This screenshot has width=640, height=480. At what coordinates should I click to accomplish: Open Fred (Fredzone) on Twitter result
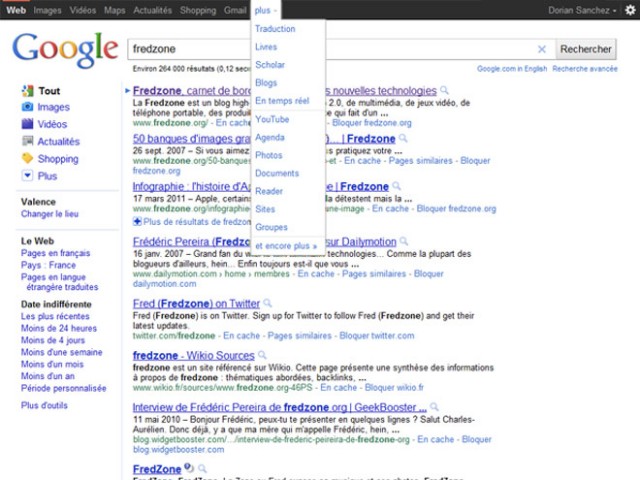pos(196,304)
